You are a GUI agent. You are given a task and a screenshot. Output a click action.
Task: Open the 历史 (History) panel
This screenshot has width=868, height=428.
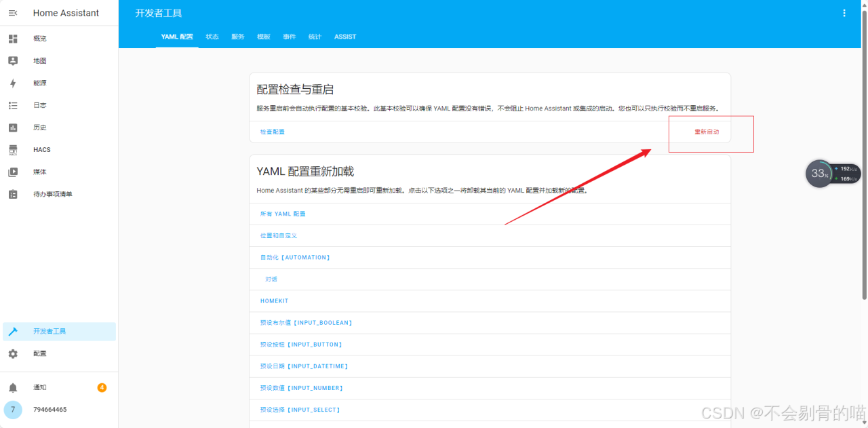tap(39, 127)
